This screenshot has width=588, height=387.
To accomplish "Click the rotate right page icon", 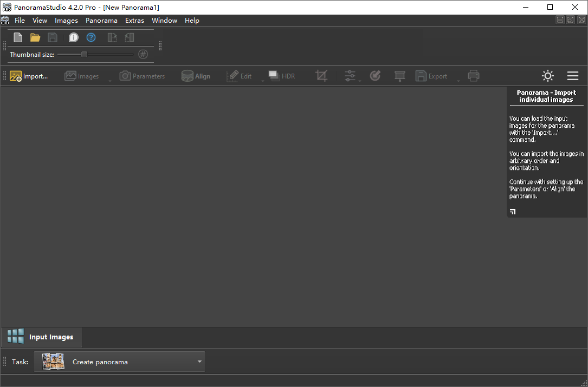I will (112, 37).
